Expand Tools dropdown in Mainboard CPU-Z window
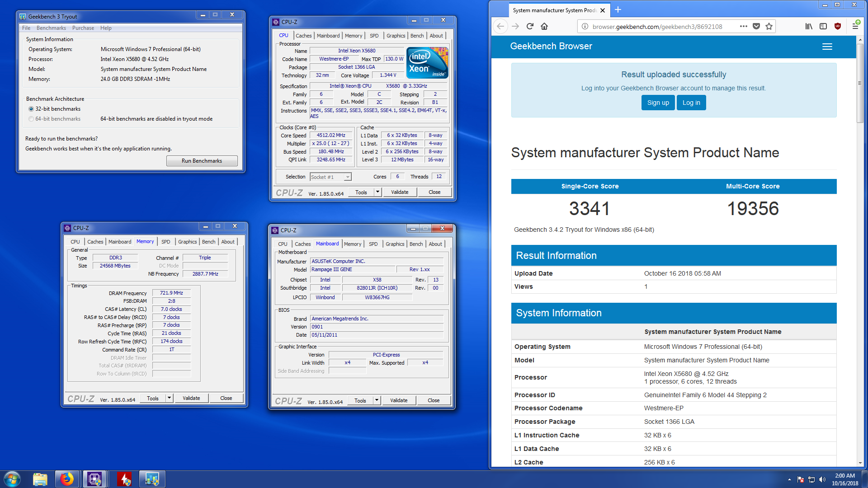868x488 pixels. tap(377, 400)
